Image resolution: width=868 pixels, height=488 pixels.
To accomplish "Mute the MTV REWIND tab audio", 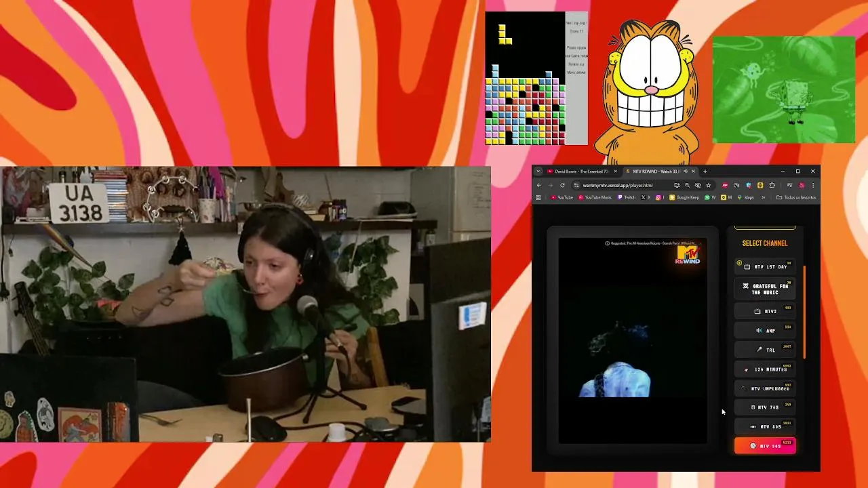I will coord(686,171).
